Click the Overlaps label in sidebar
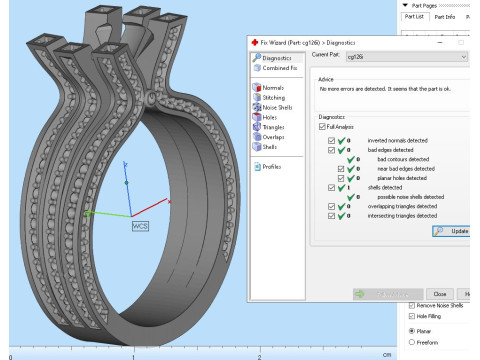 pos(273,137)
